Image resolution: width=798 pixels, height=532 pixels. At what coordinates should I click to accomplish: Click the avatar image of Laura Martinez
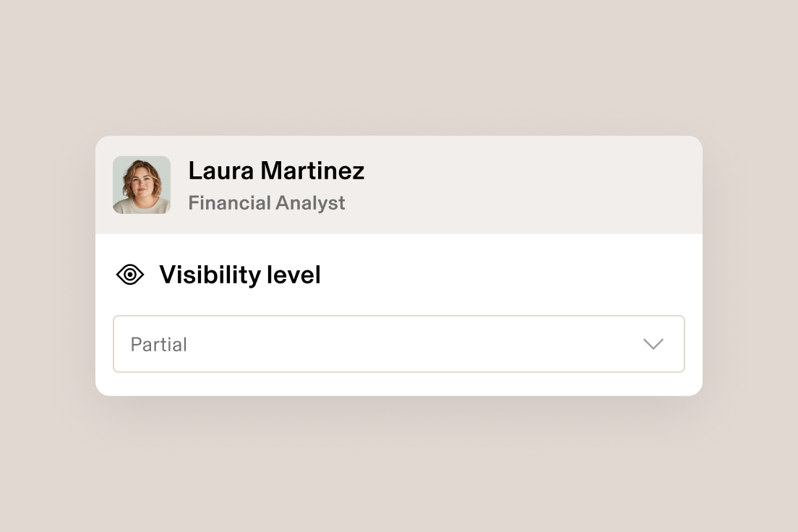(142, 184)
